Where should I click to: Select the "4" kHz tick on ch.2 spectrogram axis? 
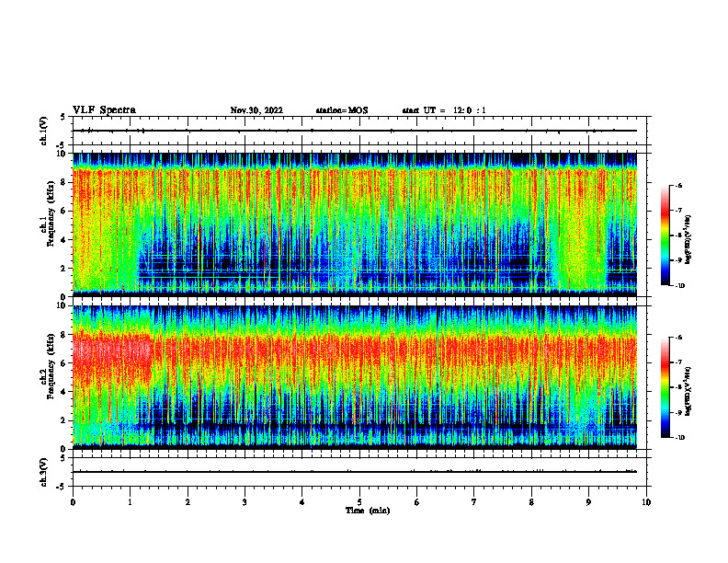click(64, 392)
